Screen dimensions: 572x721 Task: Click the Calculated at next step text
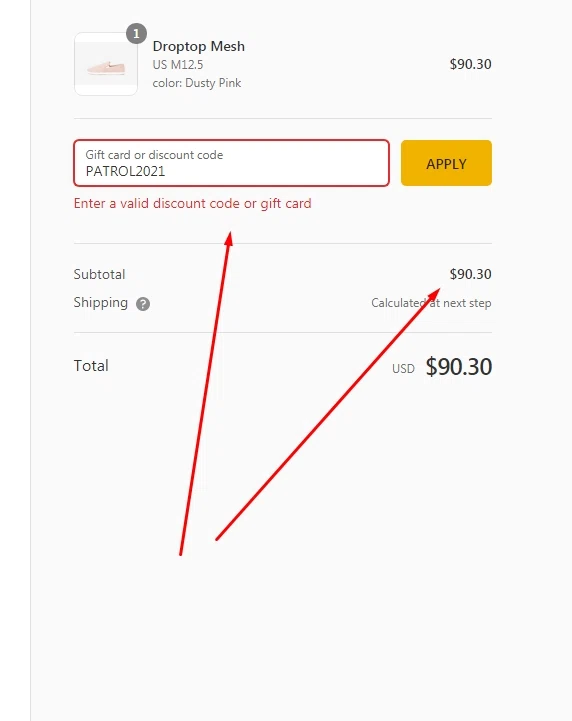click(x=431, y=303)
